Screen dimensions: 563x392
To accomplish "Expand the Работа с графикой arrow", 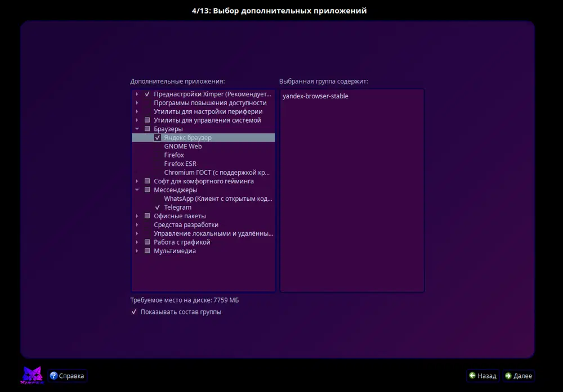I will coord(137,242).
